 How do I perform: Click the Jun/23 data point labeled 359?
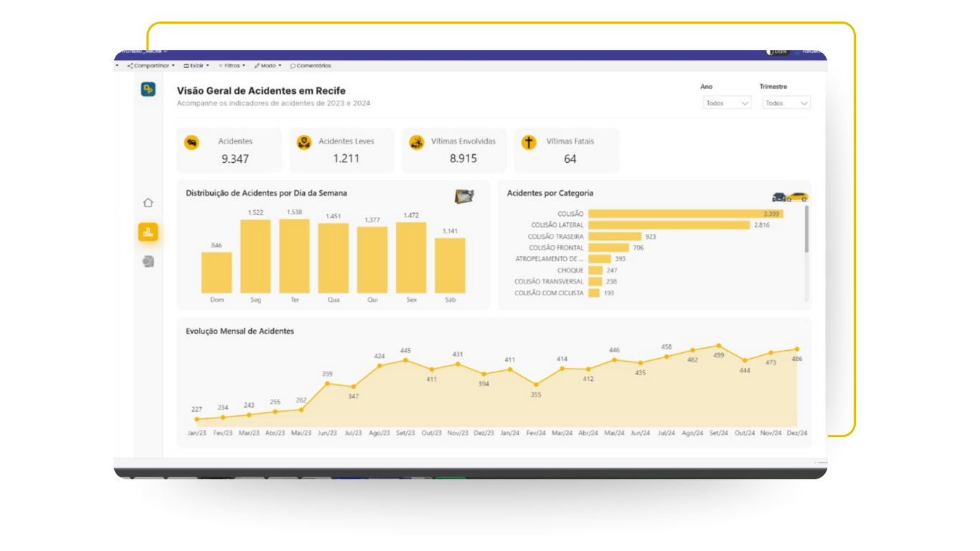[x=327, y=383]
